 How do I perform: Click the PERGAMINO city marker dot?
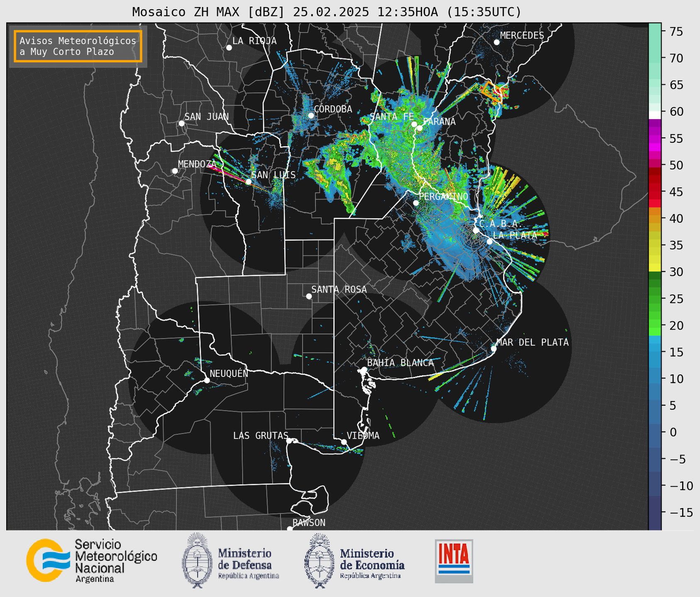pyautogui.click(x=416, y=203)
